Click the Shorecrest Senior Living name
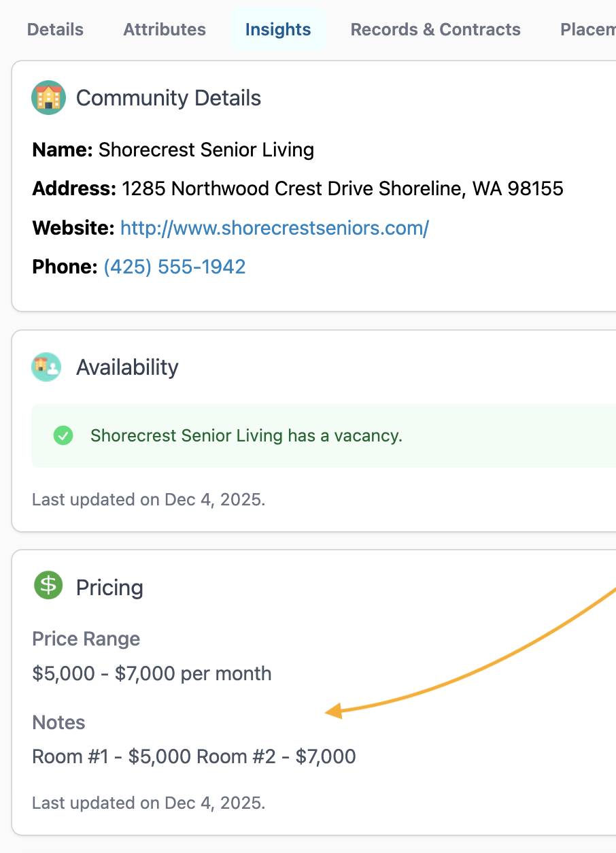Image resolution: width=616 pixels, height=853 pixels. [206, 150]
